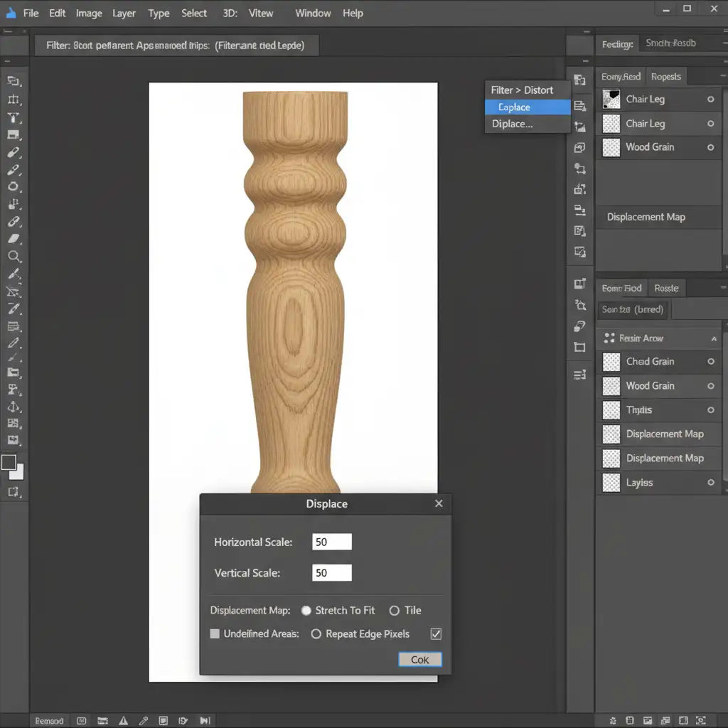Toggle the Undefined Areas checkbox
Viewport: 728px width, 728px height.
pos(215,633)
